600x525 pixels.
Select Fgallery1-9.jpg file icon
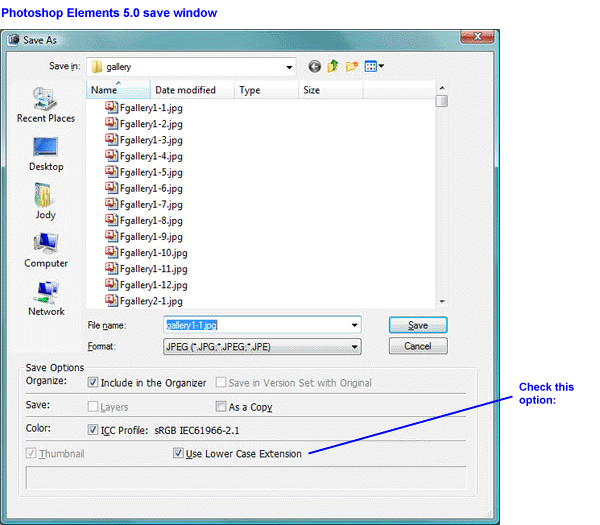click(111, 236)
